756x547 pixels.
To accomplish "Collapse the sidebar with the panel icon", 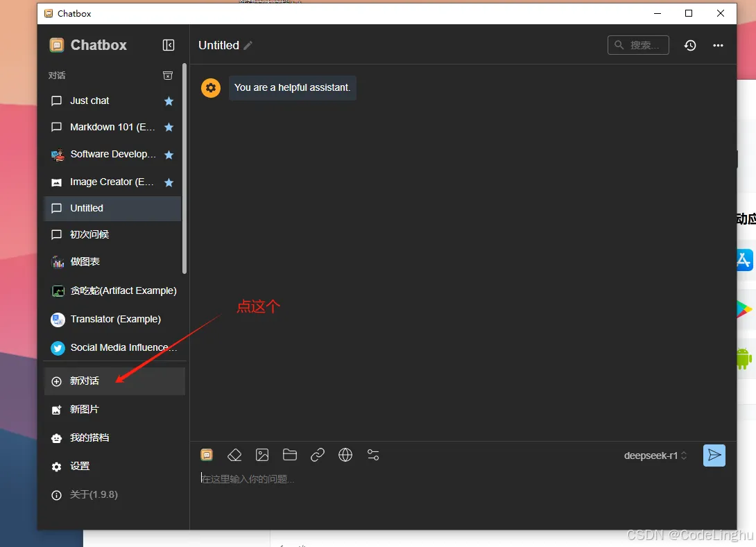I will pyautogui.click(x=169, y=45).
